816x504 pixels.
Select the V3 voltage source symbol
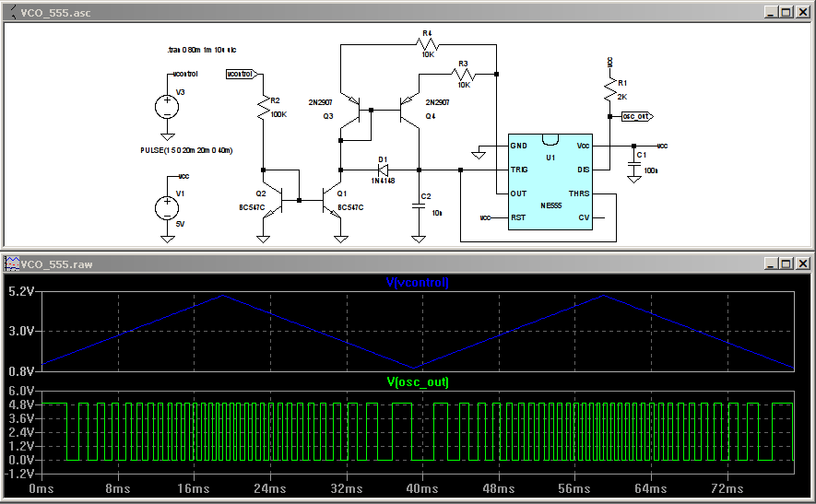(167, 107)
